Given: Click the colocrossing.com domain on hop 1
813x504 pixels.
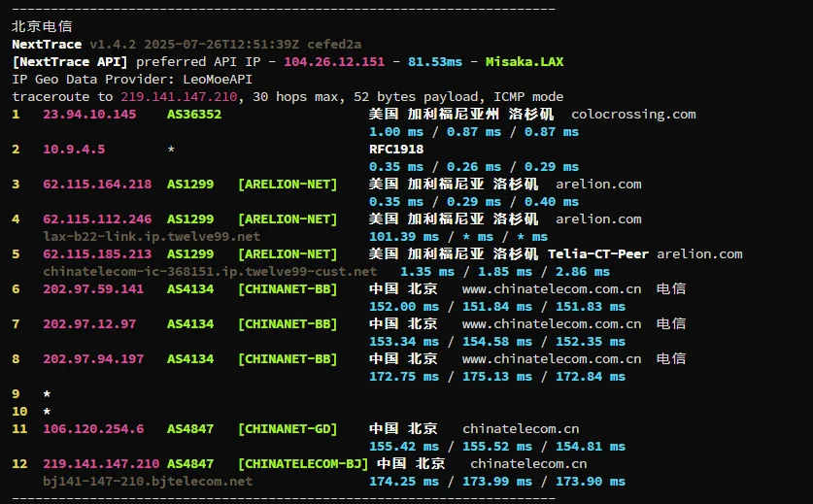Looking at the screenshot, I should tap(633, 115).
